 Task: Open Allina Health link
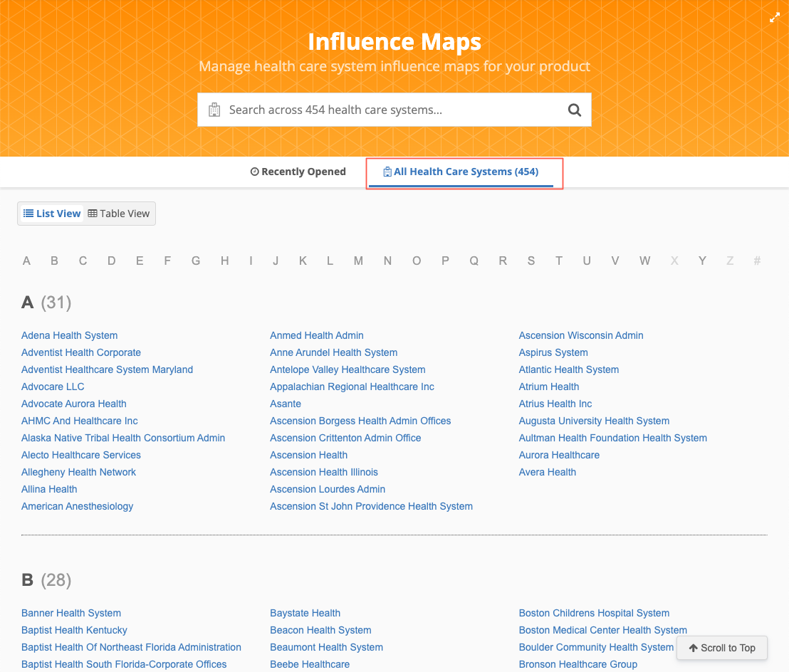[49, 490]
